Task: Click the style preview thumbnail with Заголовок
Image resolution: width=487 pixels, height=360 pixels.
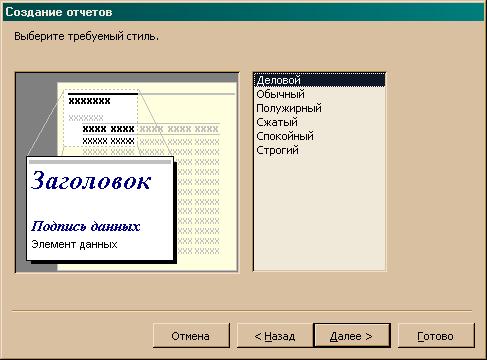Action: click(127, 172)
